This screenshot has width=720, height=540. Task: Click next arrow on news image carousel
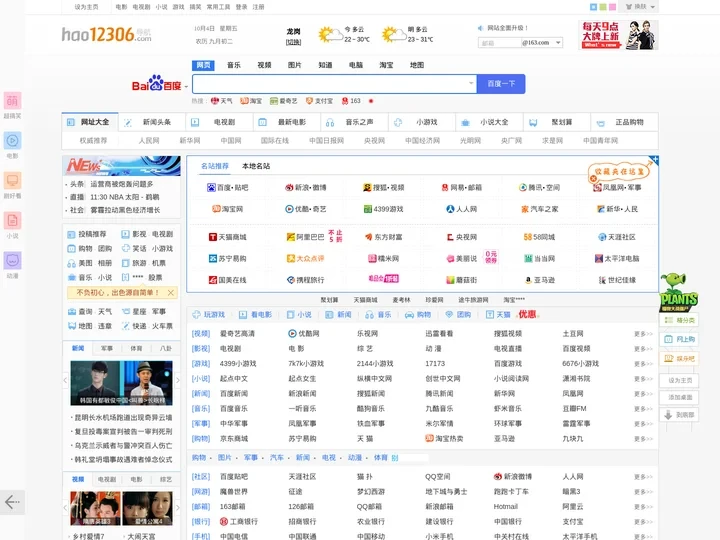tap(178, 380)
